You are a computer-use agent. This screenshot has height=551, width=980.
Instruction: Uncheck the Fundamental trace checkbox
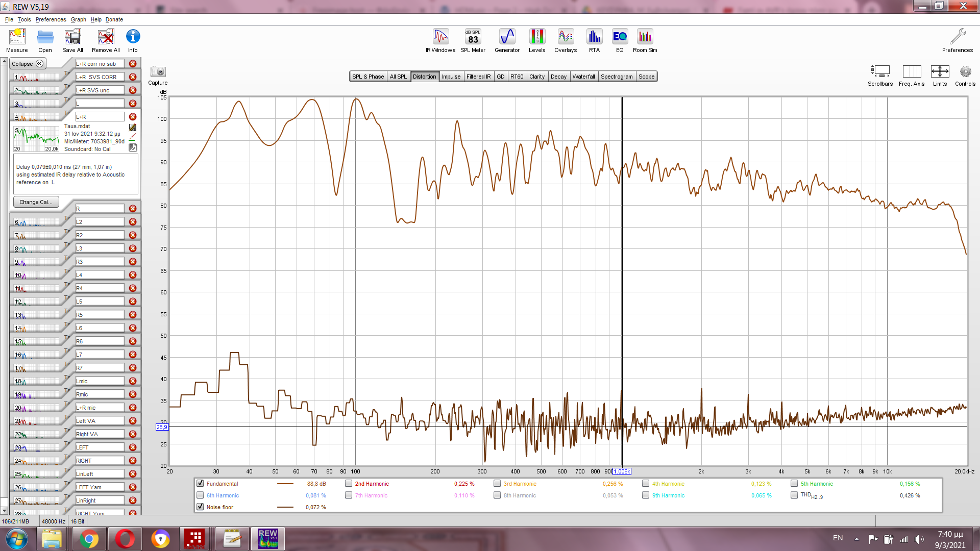tap(200, 484)
